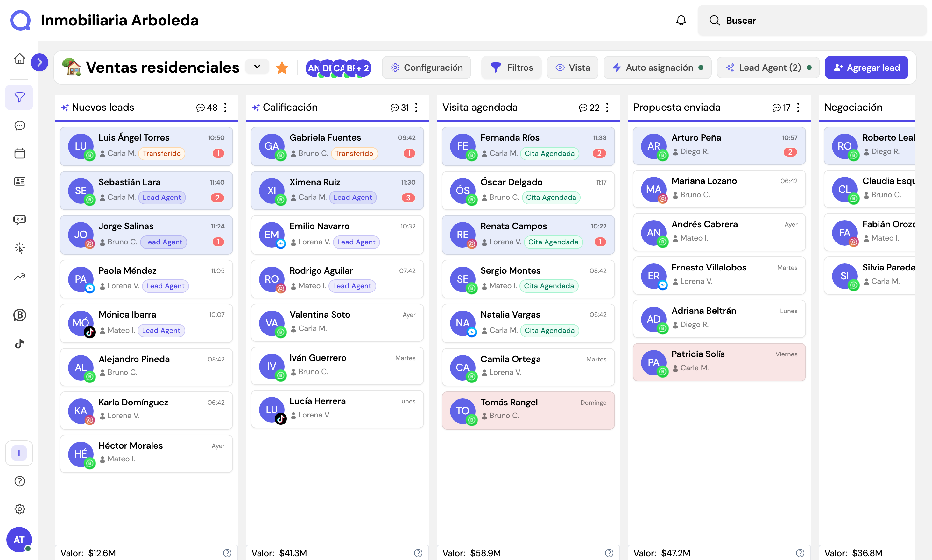
Task: Open the settings gear in sidebar
Action: [20, 509]
